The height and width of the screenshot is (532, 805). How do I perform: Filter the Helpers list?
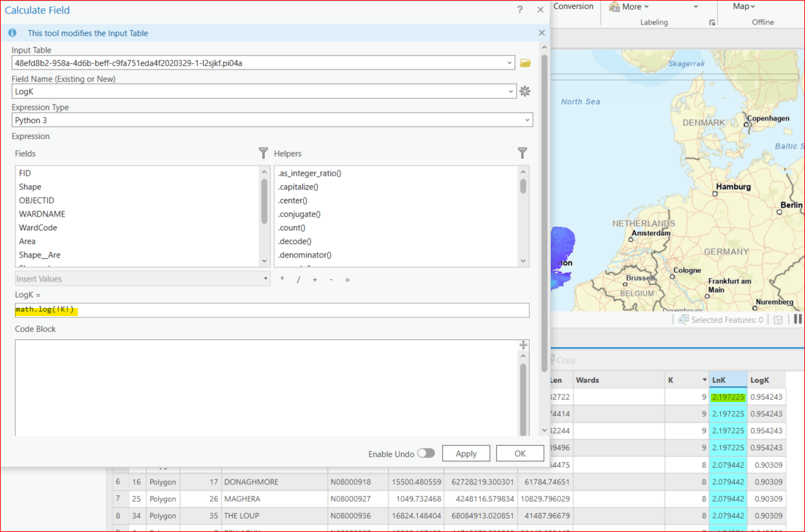point(522,153)
